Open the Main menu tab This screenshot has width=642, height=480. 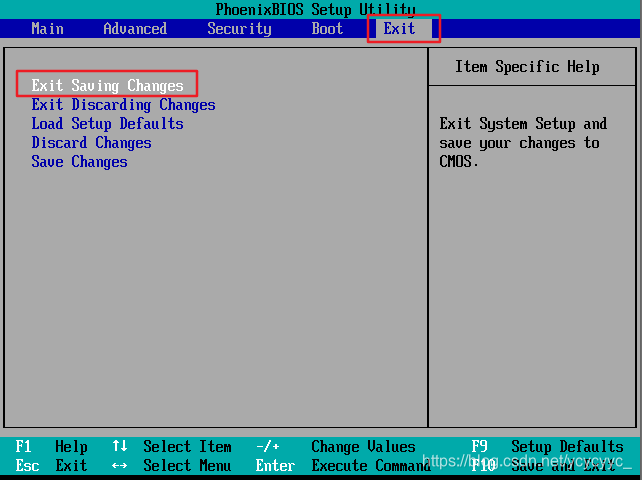pos(47,29)
